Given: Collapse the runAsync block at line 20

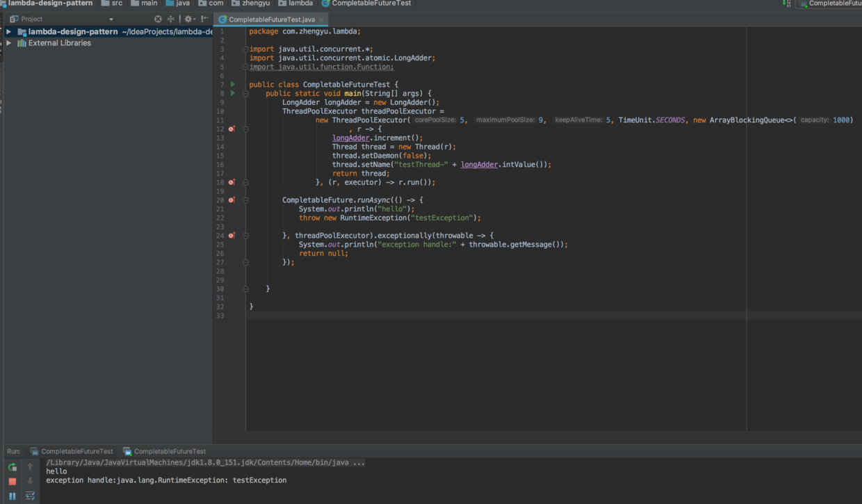Looking at the screenshot, I should click(245, 200).
